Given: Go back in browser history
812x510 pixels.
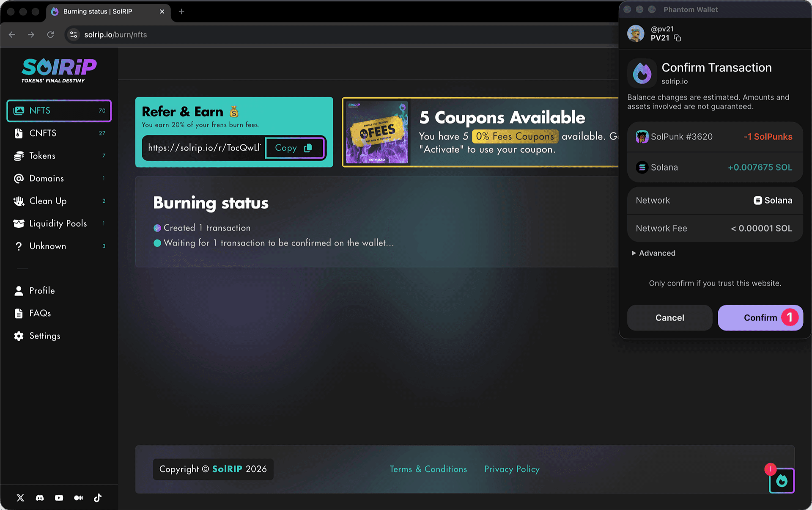Looking at the screenshot, I should [12, 35].
